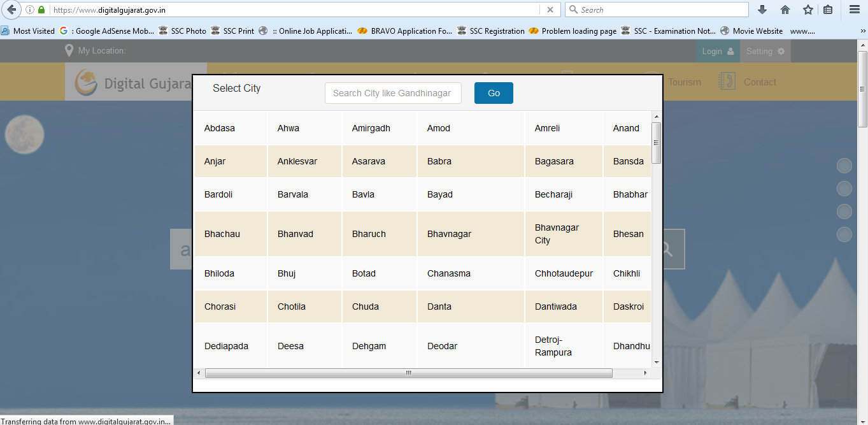Click the green padlock in the address bar
Image resolution: width=868 pixels, height=425 pixels.
(x=41, y=10)
